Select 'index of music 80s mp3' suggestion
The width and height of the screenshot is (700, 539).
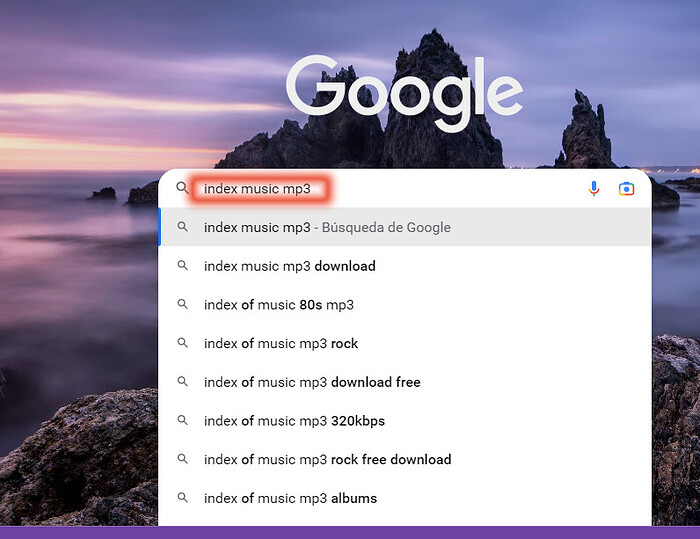click(x=405, y=305)
